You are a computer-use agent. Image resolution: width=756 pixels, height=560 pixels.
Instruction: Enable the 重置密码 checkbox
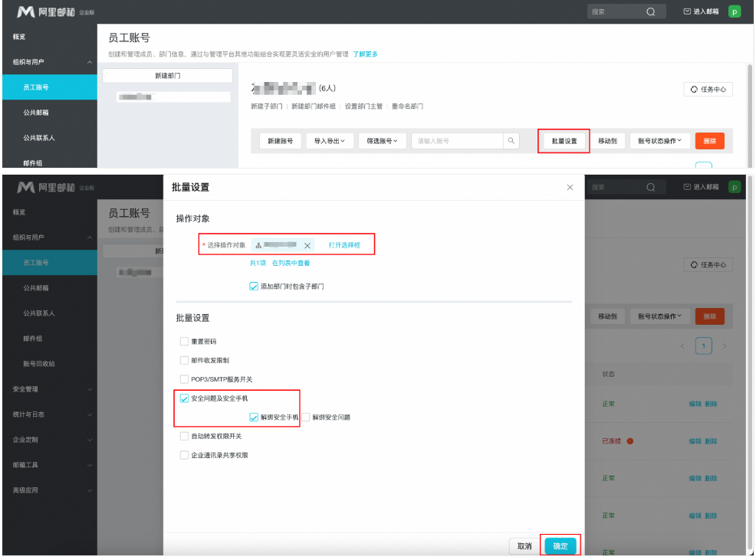184,342
